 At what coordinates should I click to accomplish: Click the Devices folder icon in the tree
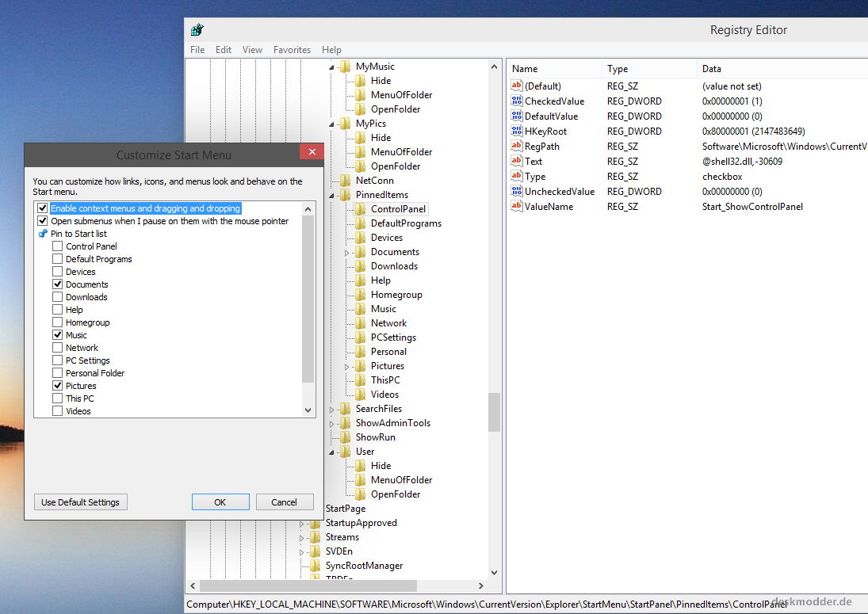[361, 238]
